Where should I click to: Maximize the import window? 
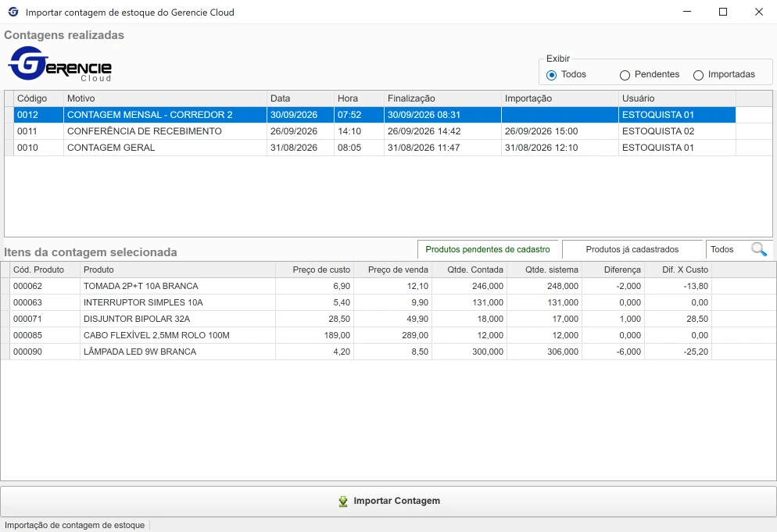coord(723,12)
